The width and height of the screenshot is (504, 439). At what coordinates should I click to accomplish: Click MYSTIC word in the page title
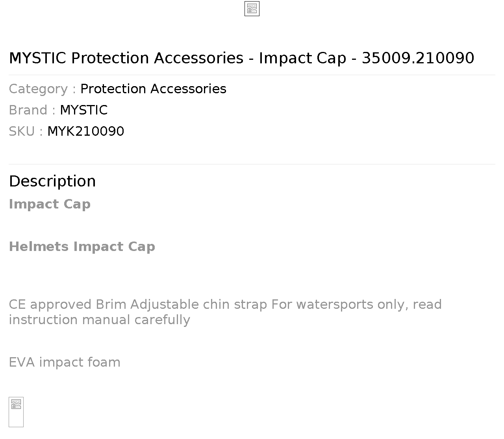[x=37, y=58]
